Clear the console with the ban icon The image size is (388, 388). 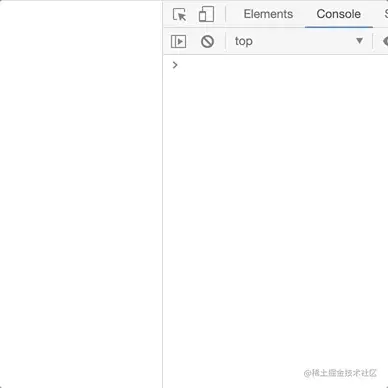[x=207, y=42]
